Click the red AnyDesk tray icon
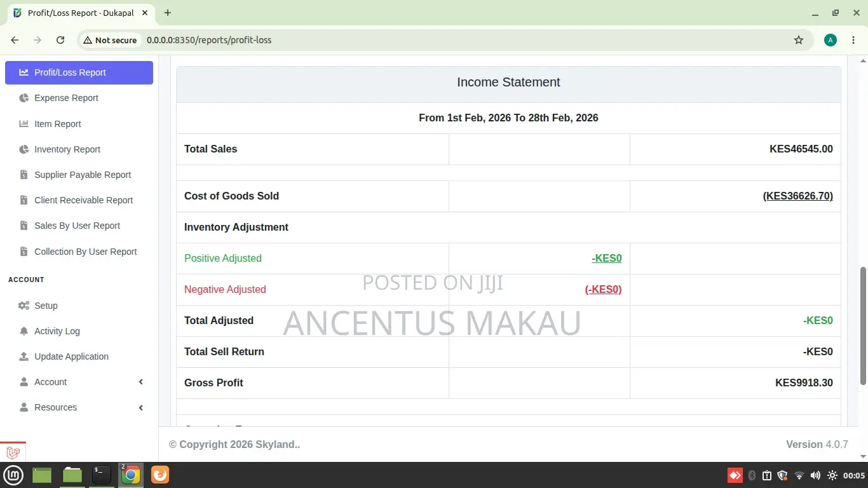This screenshot has width=868, height=488. click(735, 475)
